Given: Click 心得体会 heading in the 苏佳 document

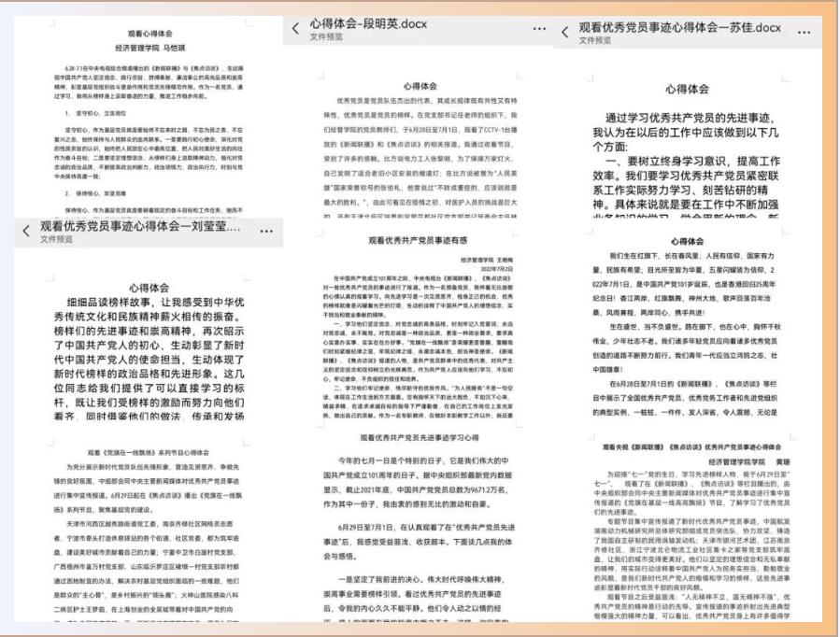Looking at the screenshot, I should (x=687, y=89).
